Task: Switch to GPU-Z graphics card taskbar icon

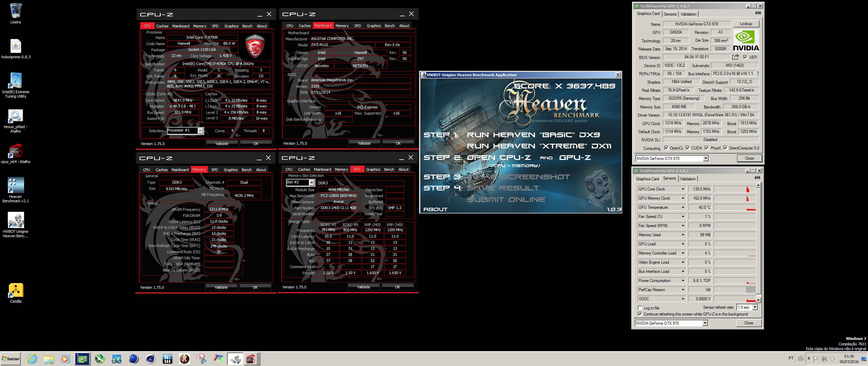Action: (x=82, y=359)
